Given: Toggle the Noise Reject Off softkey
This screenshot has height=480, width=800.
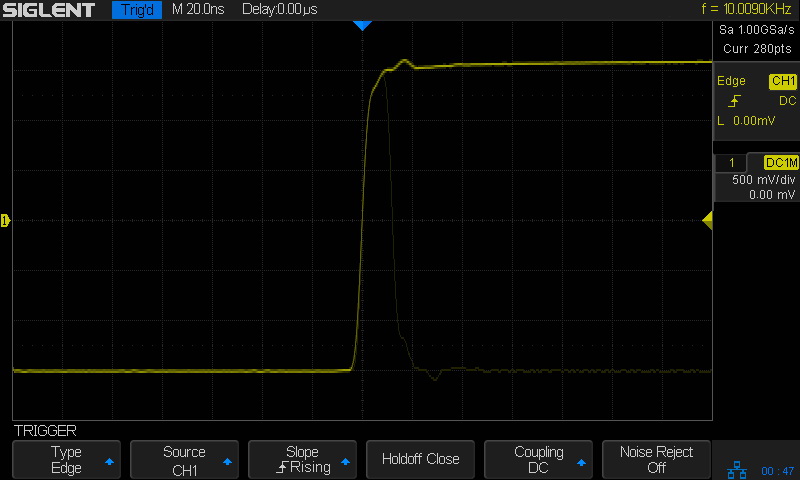Looking at the screenshot, I should click(x=656, y=459).
